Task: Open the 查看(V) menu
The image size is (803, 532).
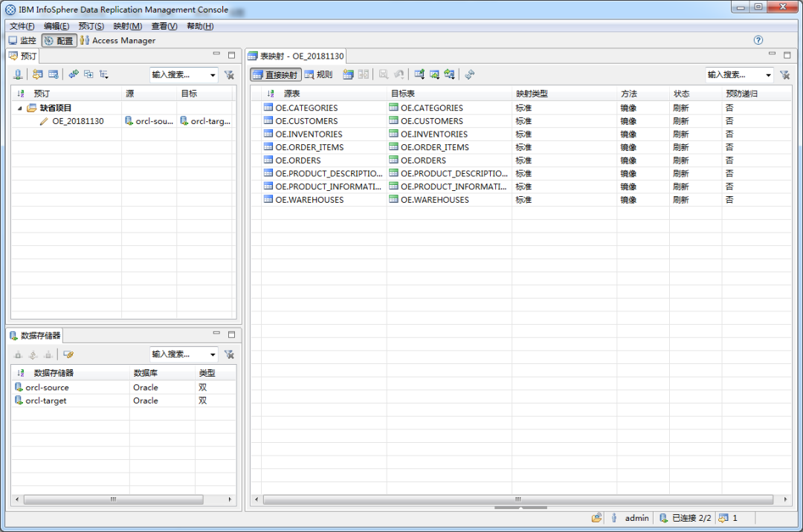Action: tap(164, 26)
